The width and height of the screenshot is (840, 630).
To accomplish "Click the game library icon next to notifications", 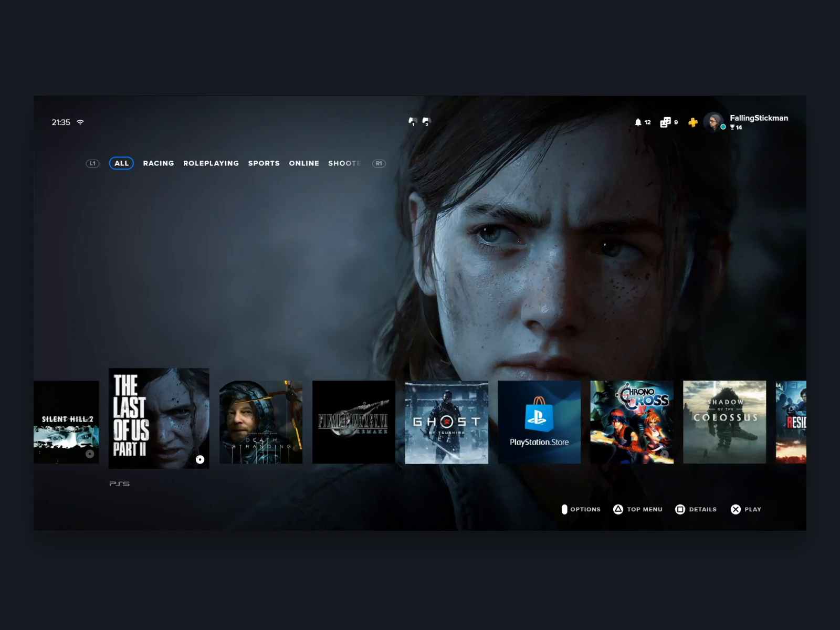I will pos(665,121).
